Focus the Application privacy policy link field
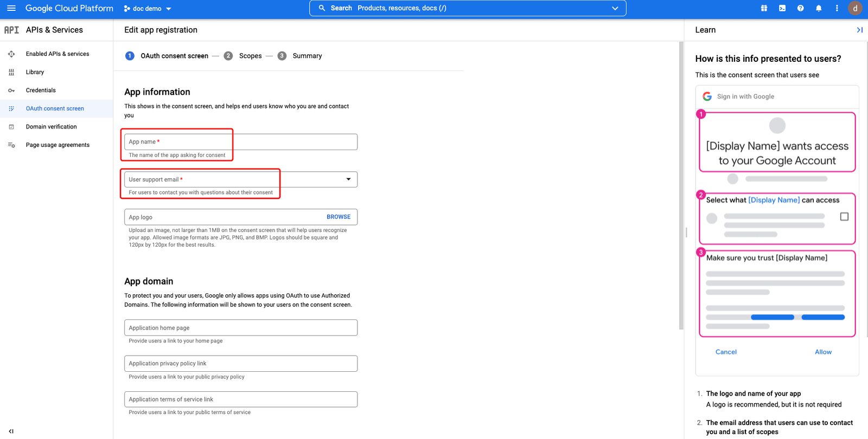This screenshot has height=439, width=868. click(x=241, y=364)
